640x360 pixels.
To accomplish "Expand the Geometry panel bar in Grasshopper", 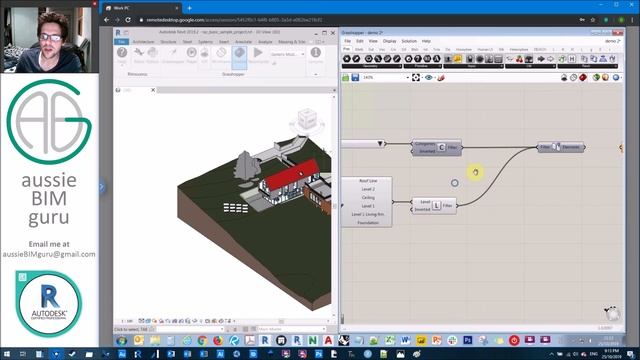I will (x=371, y=66).
